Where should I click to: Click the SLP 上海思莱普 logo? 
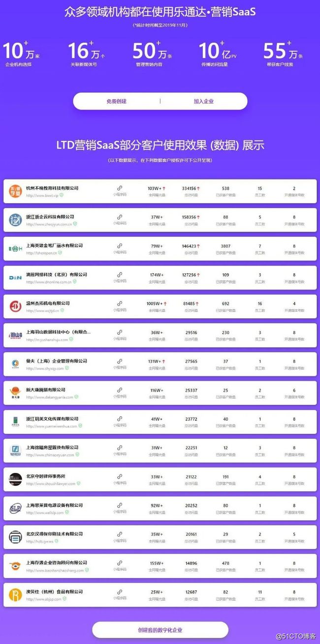(x=15, y=508)
